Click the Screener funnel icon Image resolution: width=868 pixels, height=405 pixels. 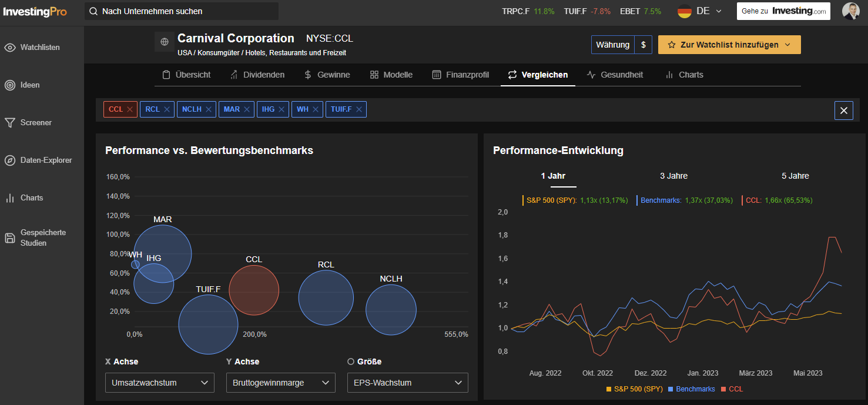tap(10, 123)
